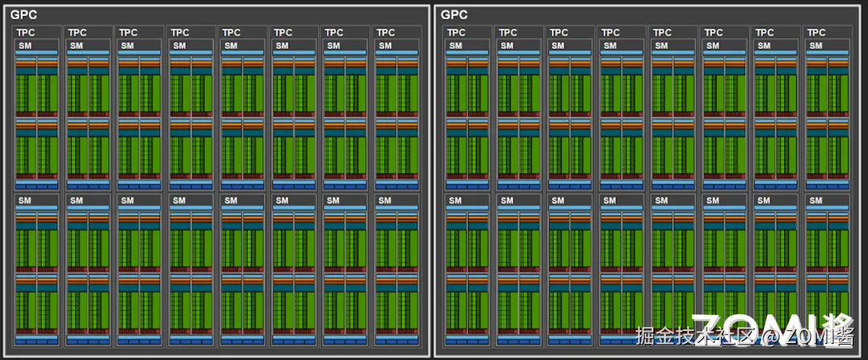Click the GPC label of the right block

point(454,15)
